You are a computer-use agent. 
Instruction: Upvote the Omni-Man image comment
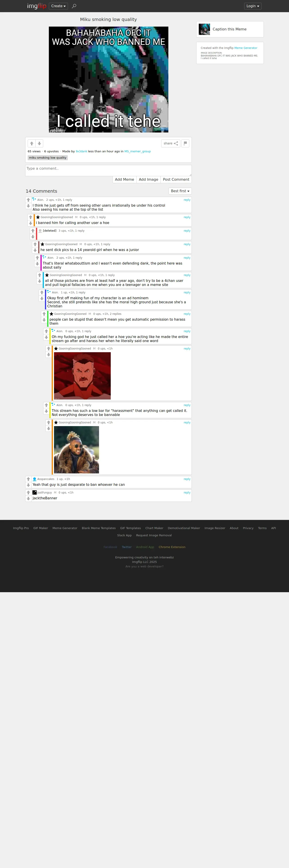(48, 349)
